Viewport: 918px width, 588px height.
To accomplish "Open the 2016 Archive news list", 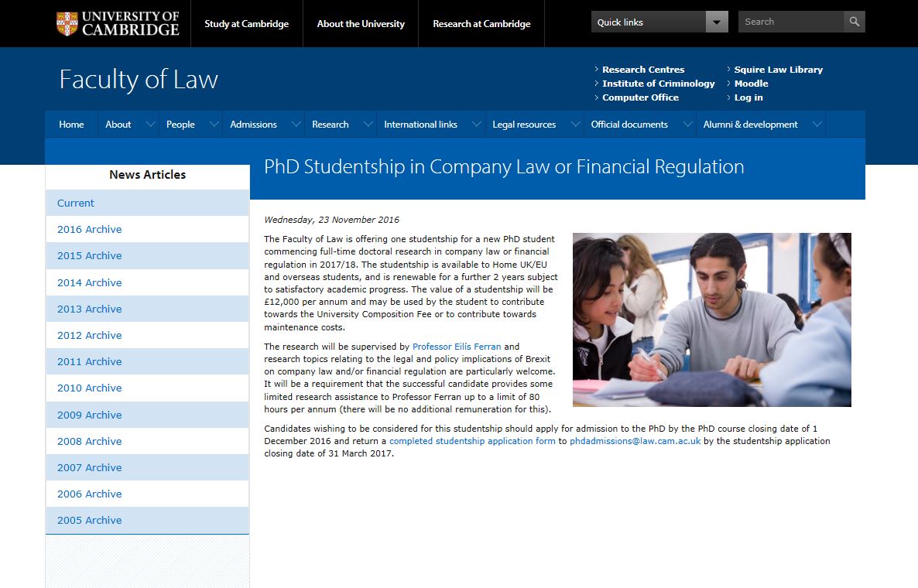I will pos(89,229).
